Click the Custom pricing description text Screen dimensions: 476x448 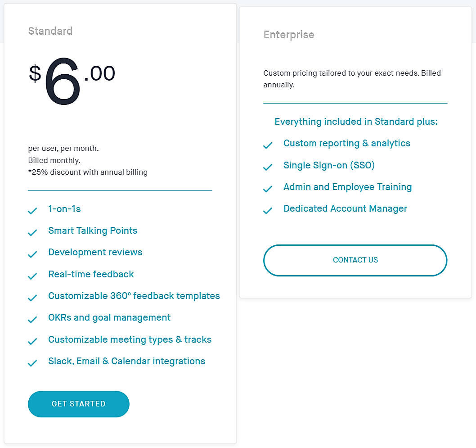tap(351, 78)
